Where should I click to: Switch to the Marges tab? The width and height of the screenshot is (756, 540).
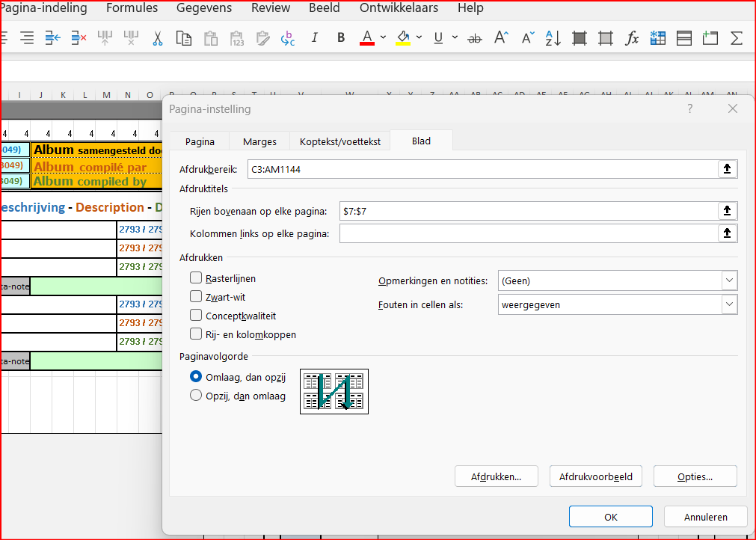(x=259, y=142)
